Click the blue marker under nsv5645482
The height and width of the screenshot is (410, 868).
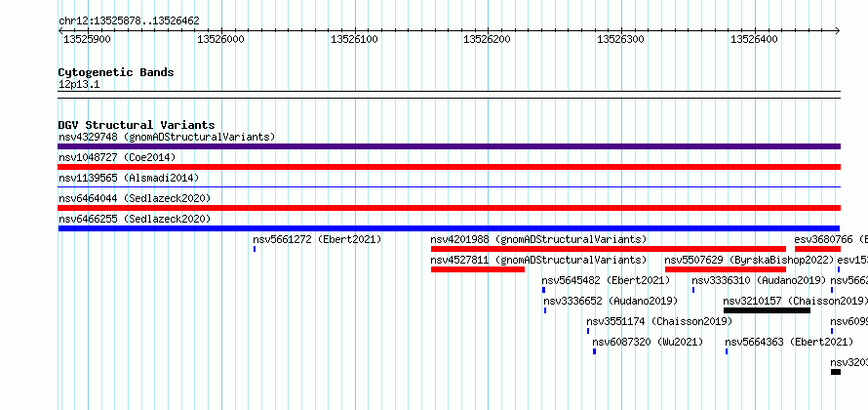tap(543, 290)
